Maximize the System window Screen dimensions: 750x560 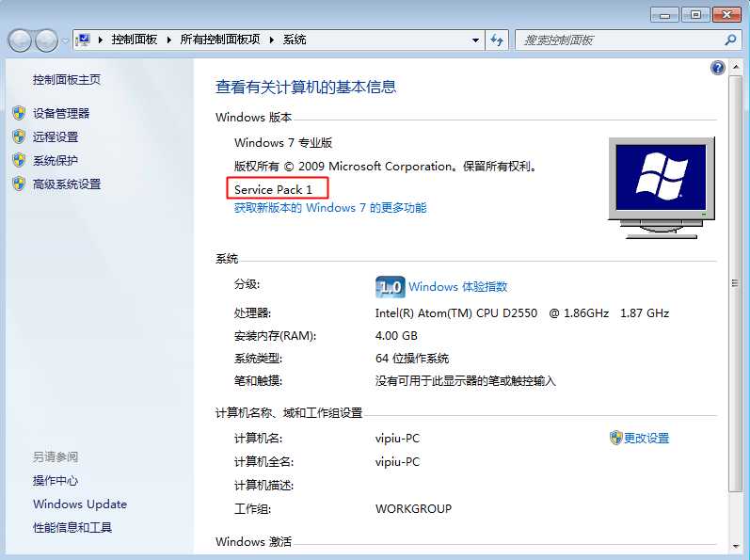click(x=695, y=15)
